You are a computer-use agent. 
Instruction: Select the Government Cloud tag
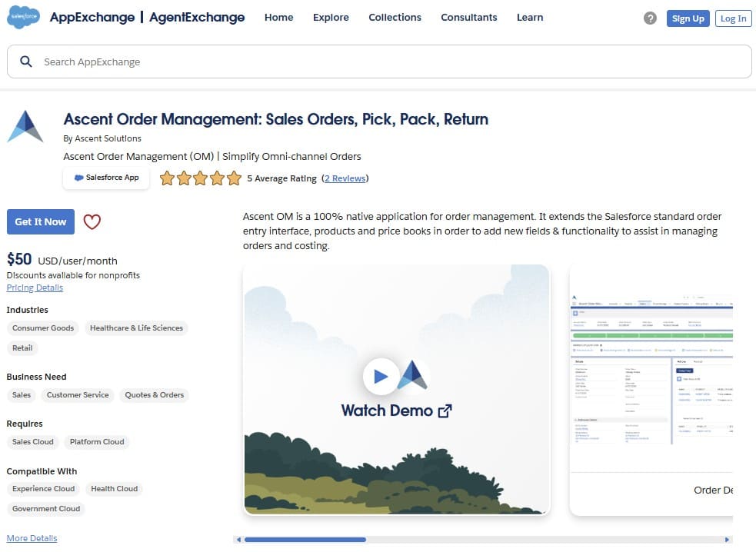pyautogui.click(x=46, y=509)
